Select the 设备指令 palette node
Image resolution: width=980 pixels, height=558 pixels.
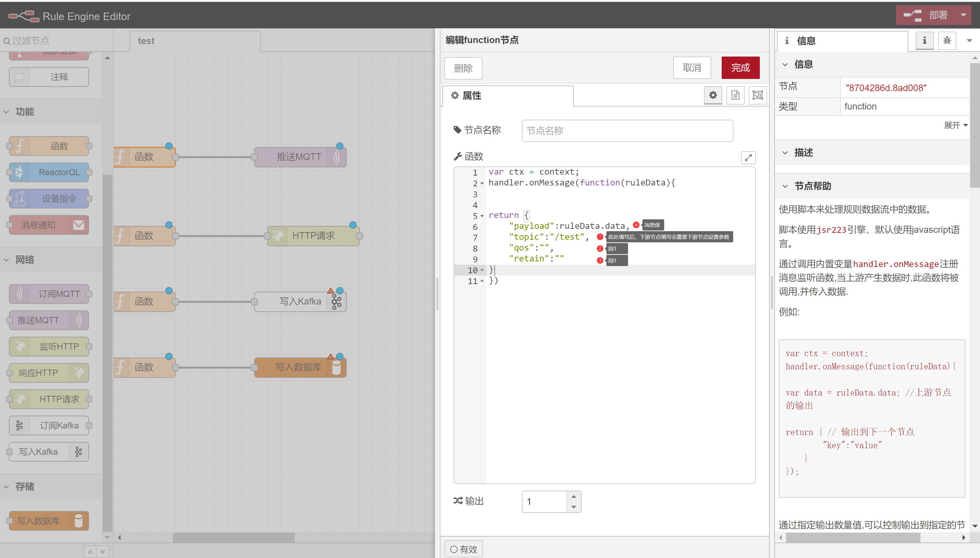(49, 199)
